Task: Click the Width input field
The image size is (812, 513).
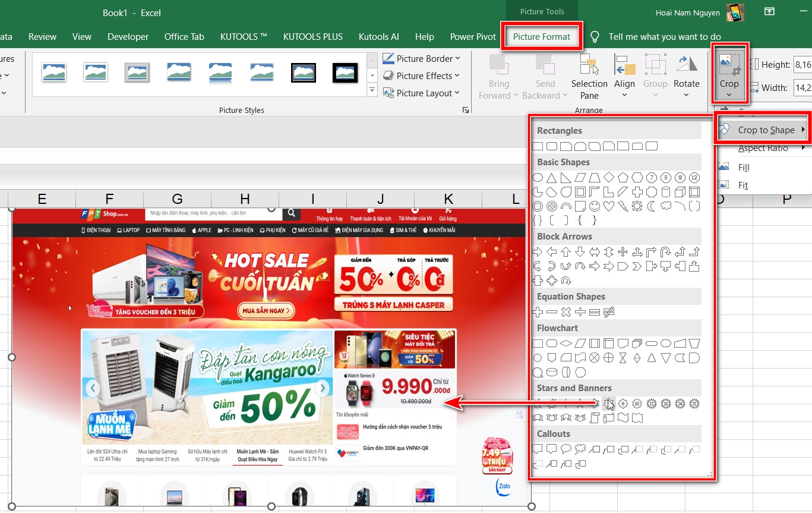Action: pyautogui.click(x=802, y=87)
